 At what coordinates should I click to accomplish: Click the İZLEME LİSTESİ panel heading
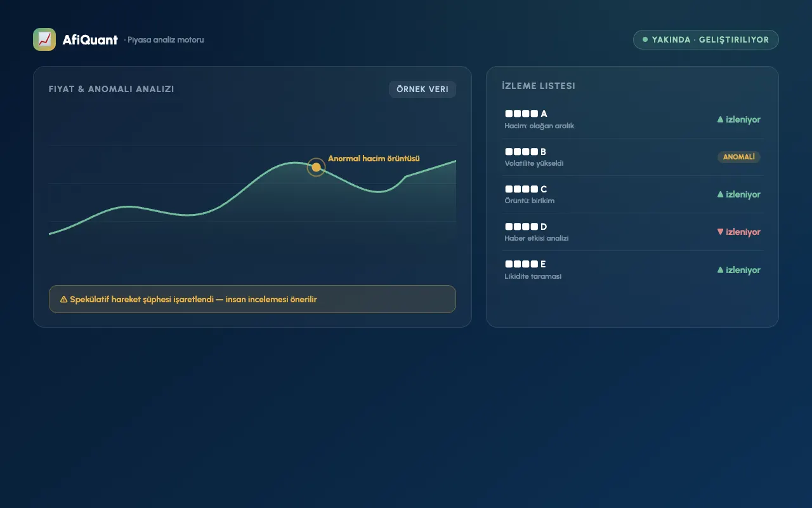(539, 86)
